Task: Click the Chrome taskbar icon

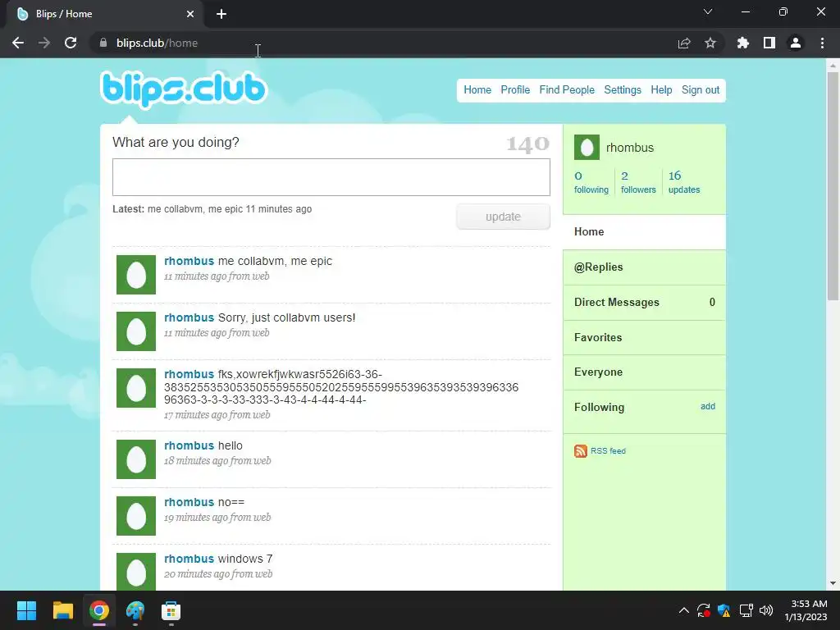Action: 99,610
